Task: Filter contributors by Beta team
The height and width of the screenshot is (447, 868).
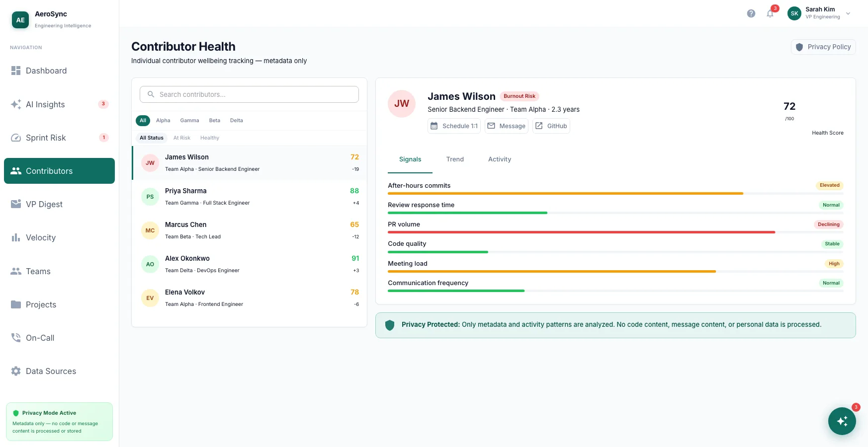Action: coord(215,121)
